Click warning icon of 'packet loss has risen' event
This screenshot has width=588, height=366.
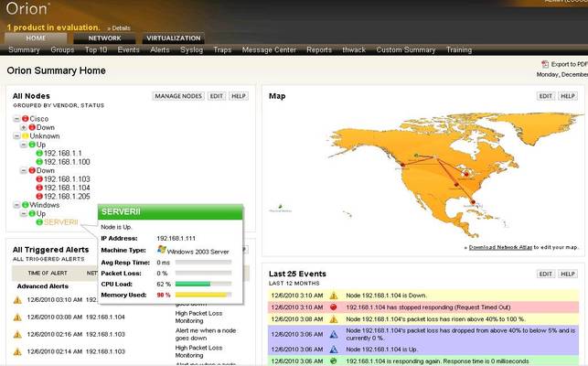334,319
